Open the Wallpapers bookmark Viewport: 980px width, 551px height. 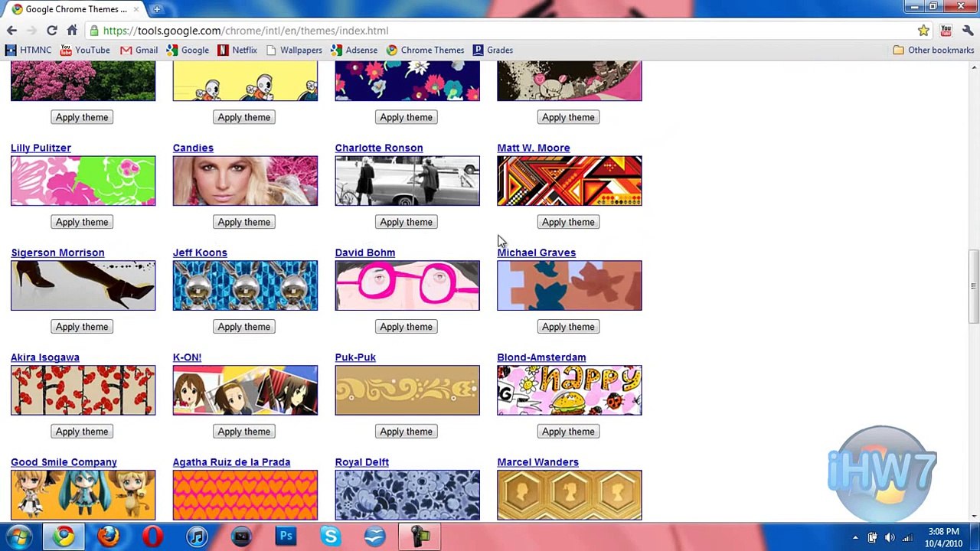click(x=294, y=50)
